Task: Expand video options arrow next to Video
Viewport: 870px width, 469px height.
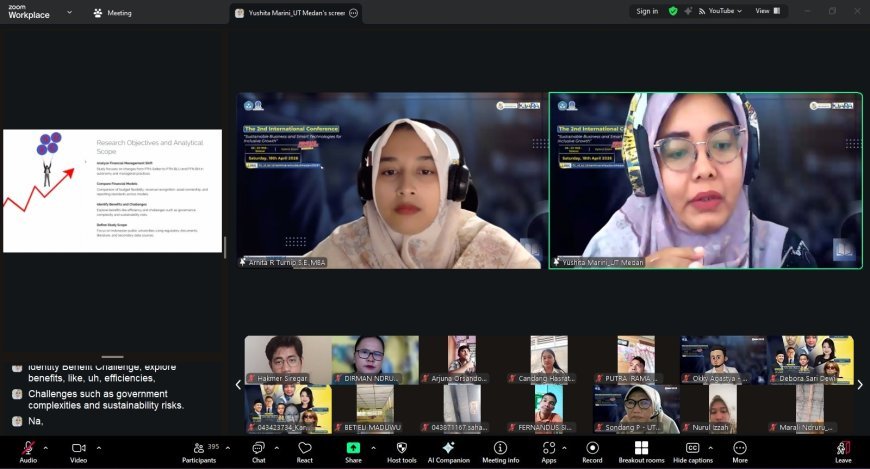Action: point(99,447)
